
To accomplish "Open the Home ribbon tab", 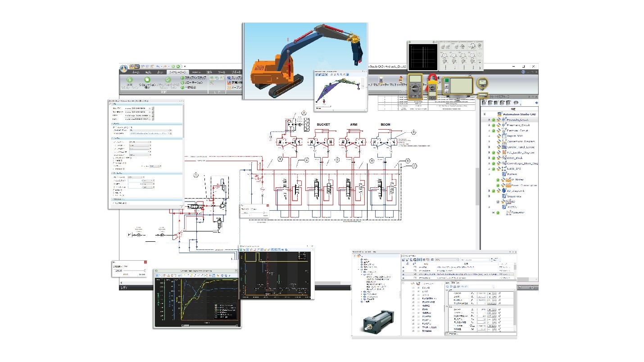I will click(135, 72).
